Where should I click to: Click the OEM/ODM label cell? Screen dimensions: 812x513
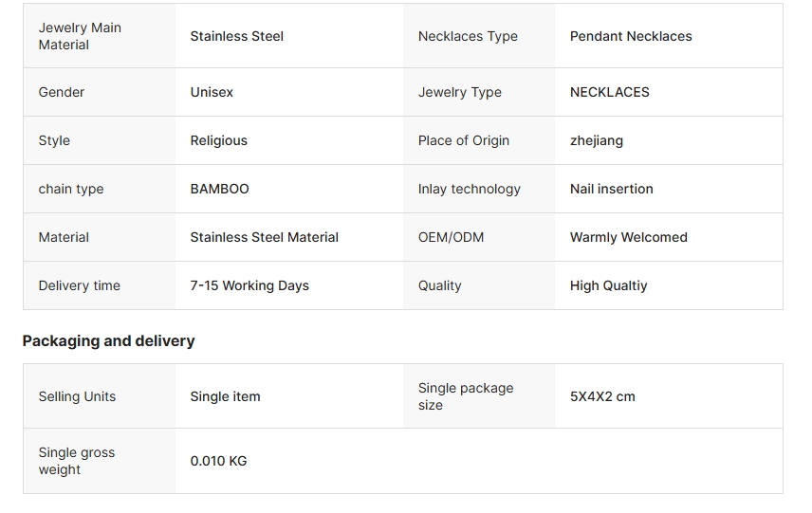(451, 237)
